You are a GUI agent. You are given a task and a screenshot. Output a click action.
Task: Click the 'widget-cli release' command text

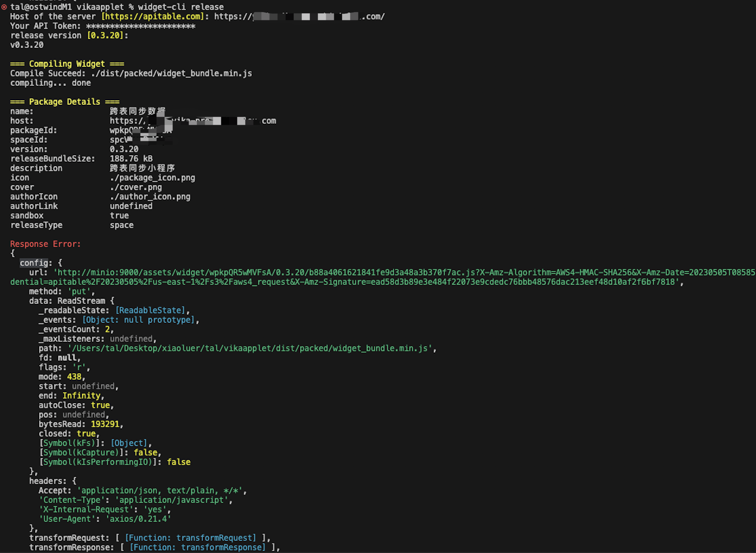(181, 7)
